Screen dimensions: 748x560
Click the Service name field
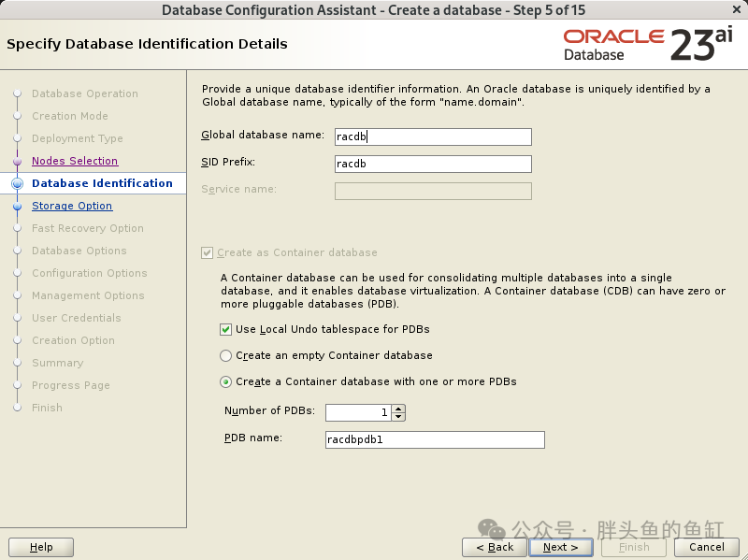pos(433,192)
